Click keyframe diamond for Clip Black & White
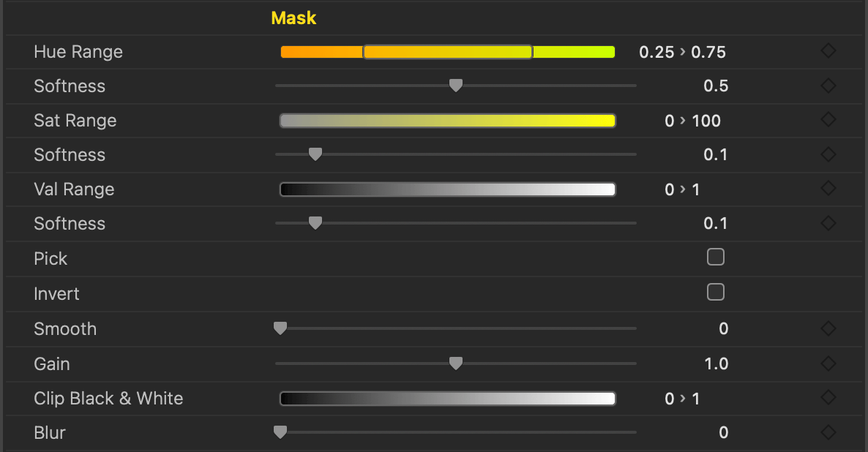The height and width of the screenshot is (452, 868). click(828, 398)
